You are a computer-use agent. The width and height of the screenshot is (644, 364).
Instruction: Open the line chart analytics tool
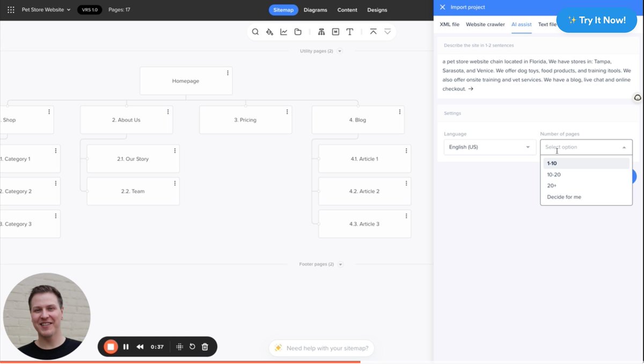point(284,32)
